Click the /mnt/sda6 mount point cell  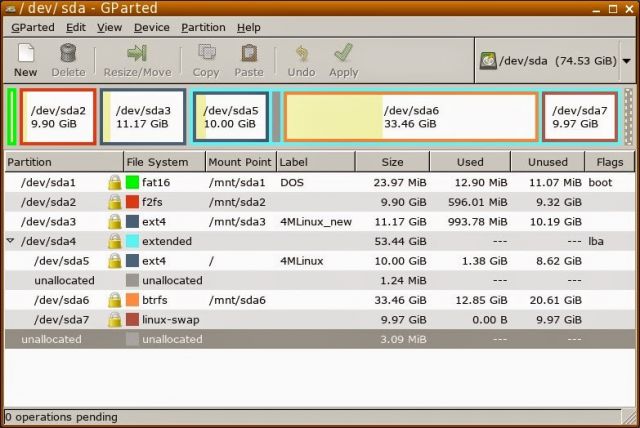(x=237, y=300)
